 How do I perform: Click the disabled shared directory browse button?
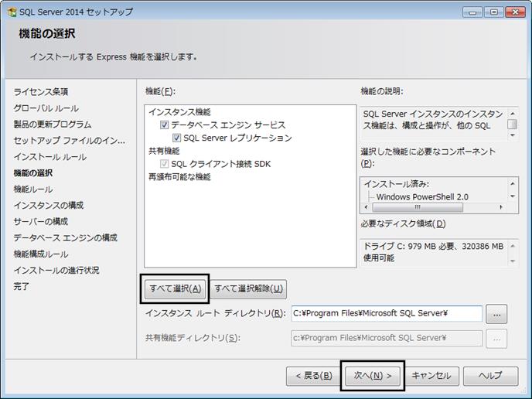[x=496, y=339]
